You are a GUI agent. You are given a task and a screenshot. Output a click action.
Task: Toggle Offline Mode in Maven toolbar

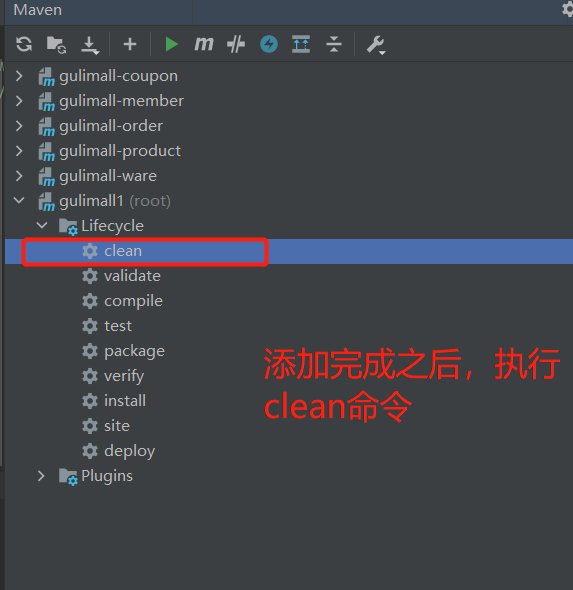(x=236, y=44)
